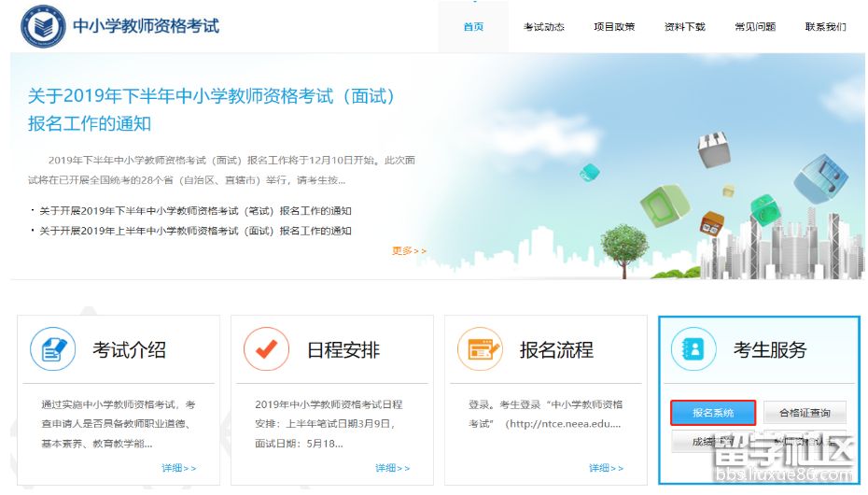Click the banner paragraph mentioning 12月10日开始
This screenshot has width=868, height=495.
point(221,170)
